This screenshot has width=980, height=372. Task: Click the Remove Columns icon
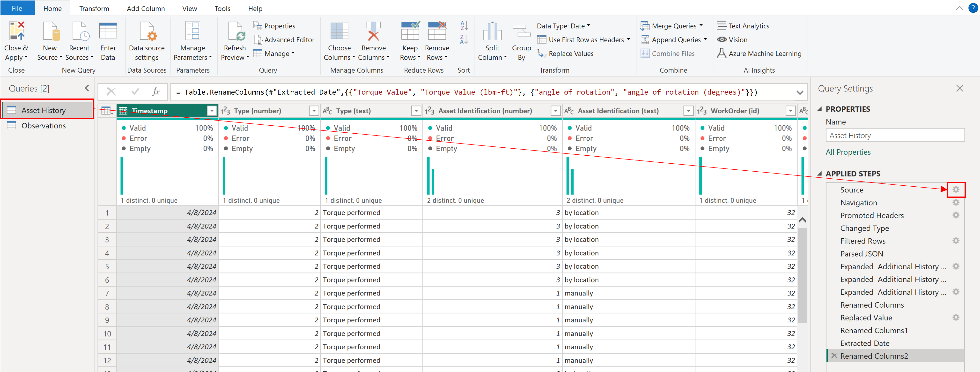click(373, 31)
